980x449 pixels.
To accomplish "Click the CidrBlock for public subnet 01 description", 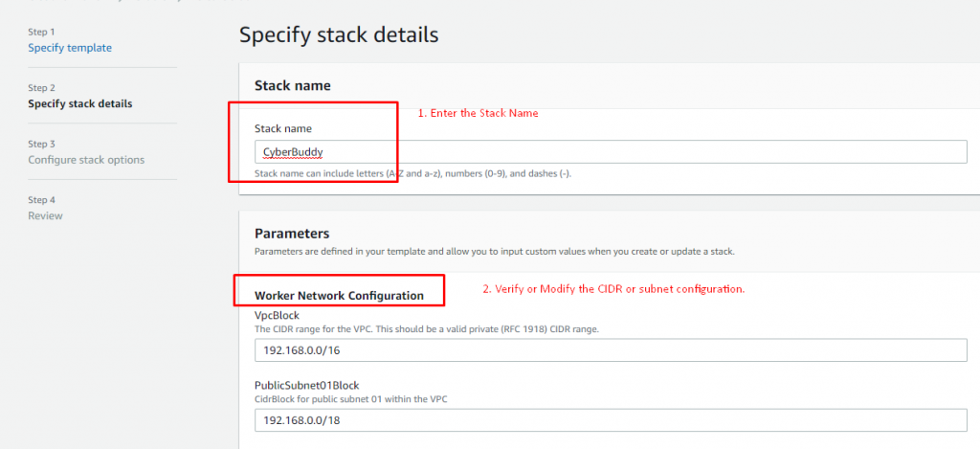I will pos(351,399).
